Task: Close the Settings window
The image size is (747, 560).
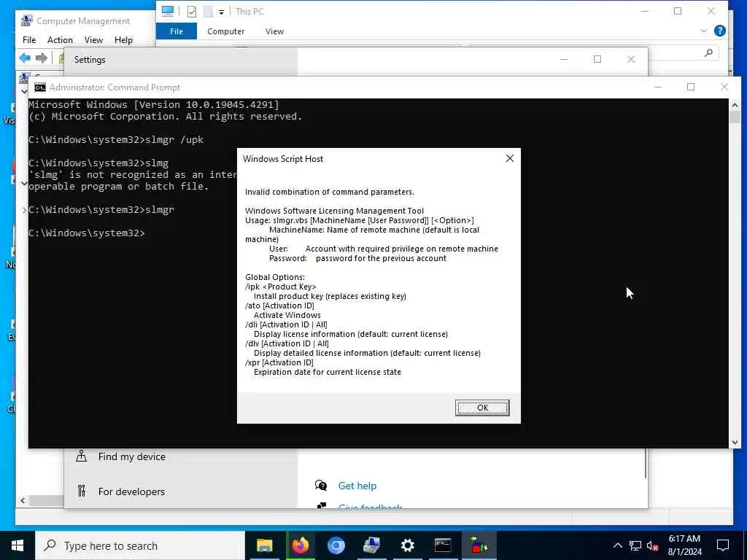Action: tap(631, 60)
